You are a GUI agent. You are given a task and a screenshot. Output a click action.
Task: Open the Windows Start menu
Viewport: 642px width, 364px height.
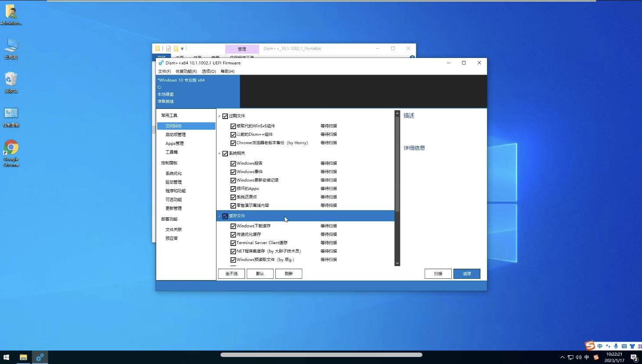click(x=6, y=357)
